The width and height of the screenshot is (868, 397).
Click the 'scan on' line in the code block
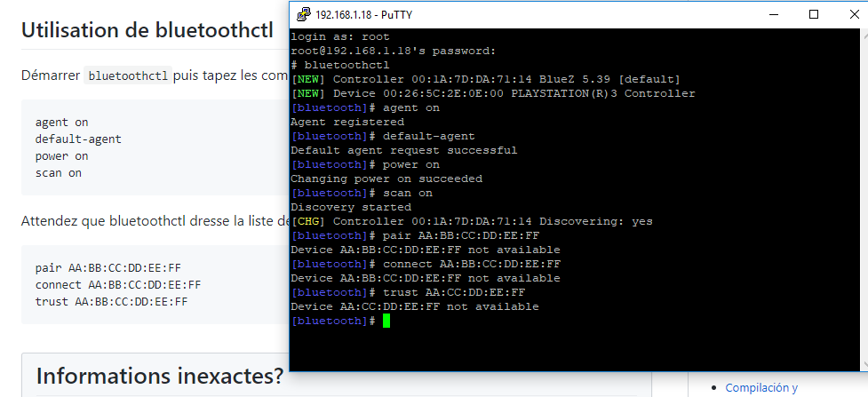58,173
